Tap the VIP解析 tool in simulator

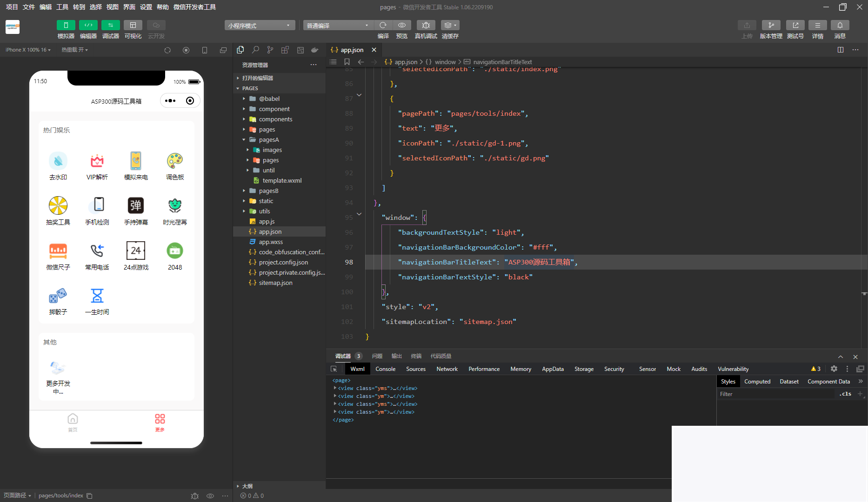[97, 166]
